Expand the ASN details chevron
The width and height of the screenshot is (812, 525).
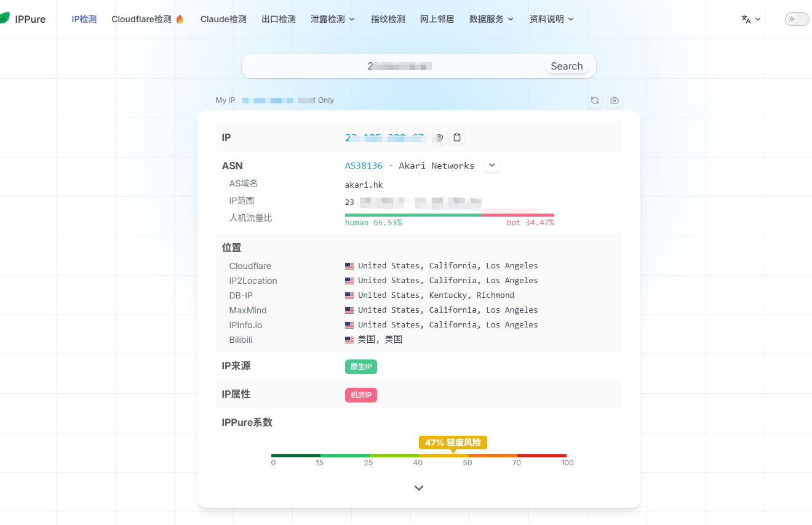click(492, 166)
